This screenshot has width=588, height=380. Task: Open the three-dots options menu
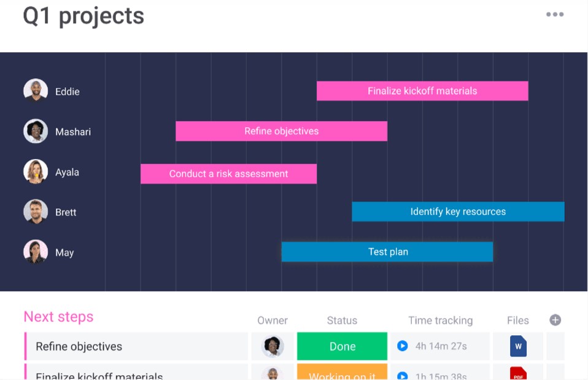click(x=555, y=15)
